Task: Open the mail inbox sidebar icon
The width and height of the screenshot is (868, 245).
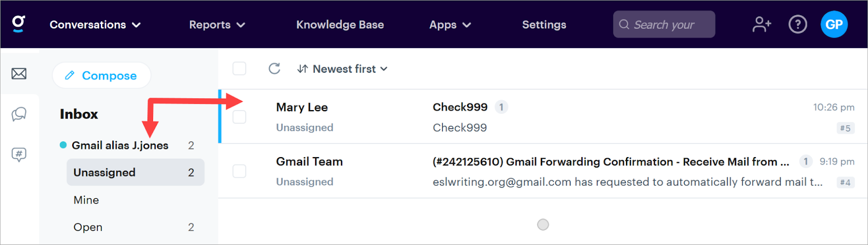Action: click(19, 74)
